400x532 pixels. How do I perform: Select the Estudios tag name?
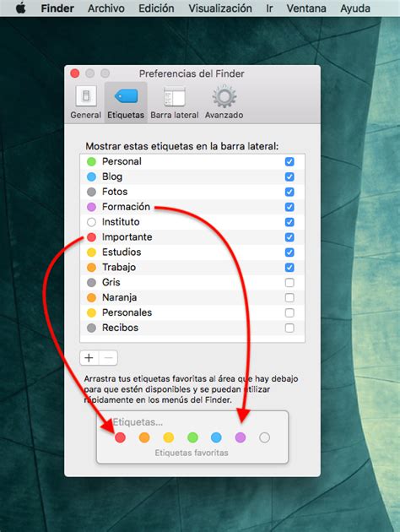[x=122, y=252]
